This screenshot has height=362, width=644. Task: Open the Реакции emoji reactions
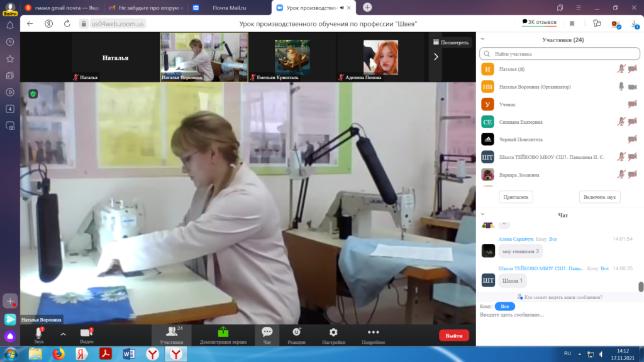click(x=296, y=333)
